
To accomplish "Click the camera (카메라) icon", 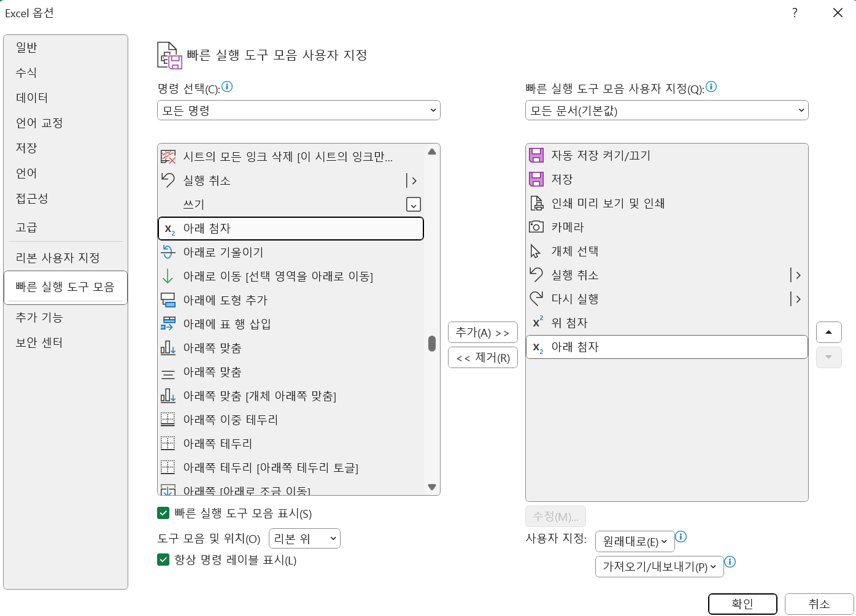I will [x=536, y=227].
